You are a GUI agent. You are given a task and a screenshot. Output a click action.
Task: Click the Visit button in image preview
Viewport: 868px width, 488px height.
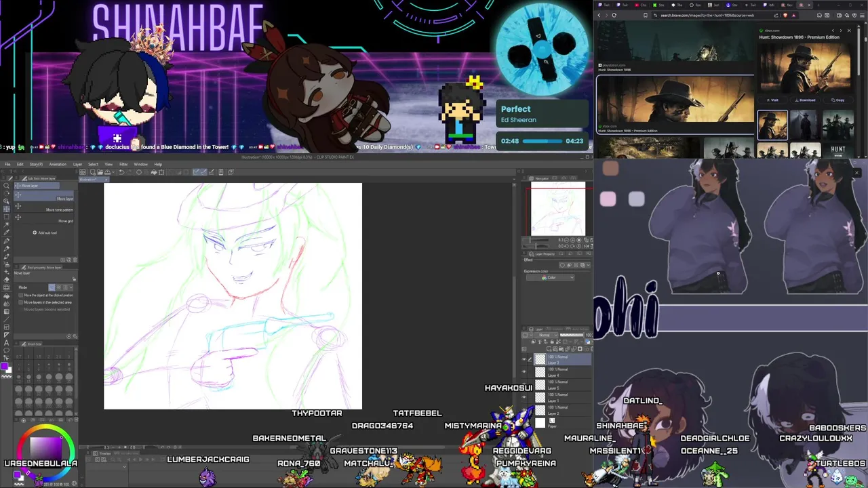[x=772, y=100]
